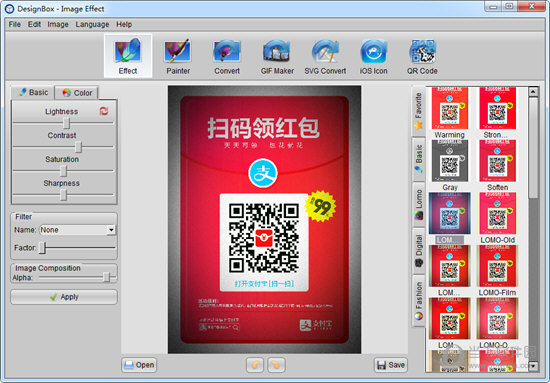
Task: Click the Contrast slider handle
Action: pos(79,147)
